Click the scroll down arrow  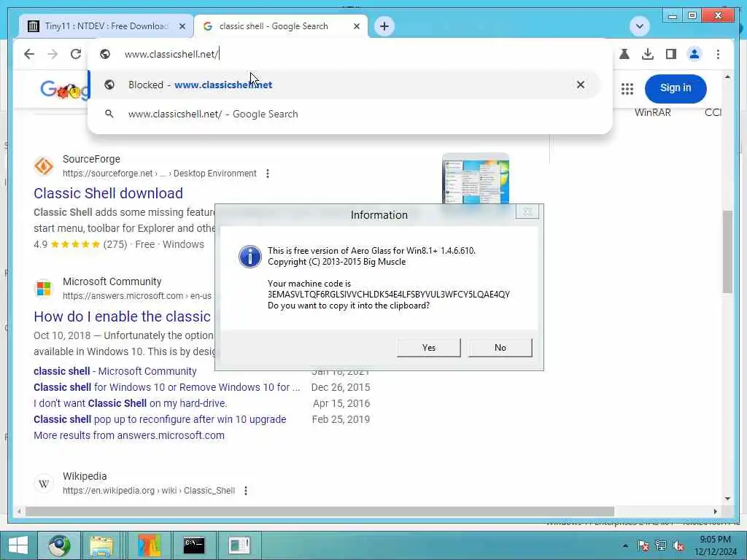tap(727, 499)
